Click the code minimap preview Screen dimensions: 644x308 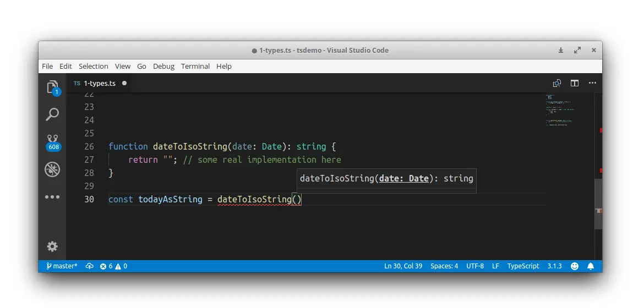tap(561, 110)
